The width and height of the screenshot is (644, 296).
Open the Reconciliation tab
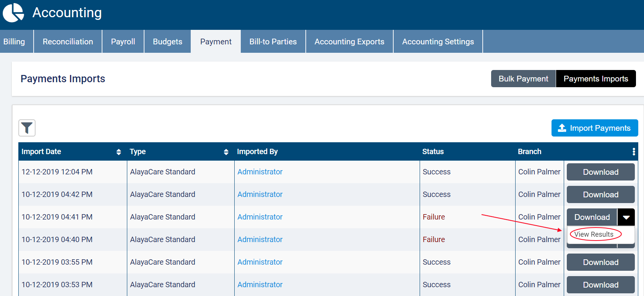tap(68, 42)
